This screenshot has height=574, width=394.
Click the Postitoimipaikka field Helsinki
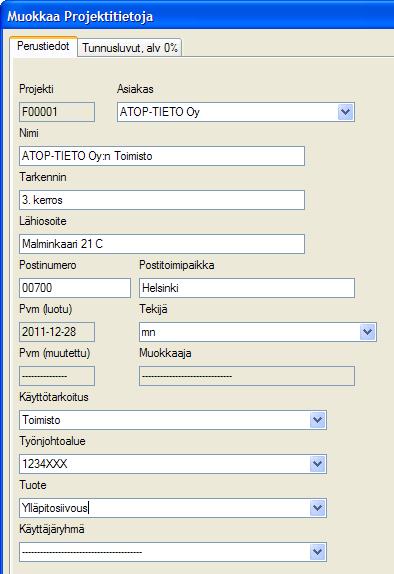pos(247,288)
